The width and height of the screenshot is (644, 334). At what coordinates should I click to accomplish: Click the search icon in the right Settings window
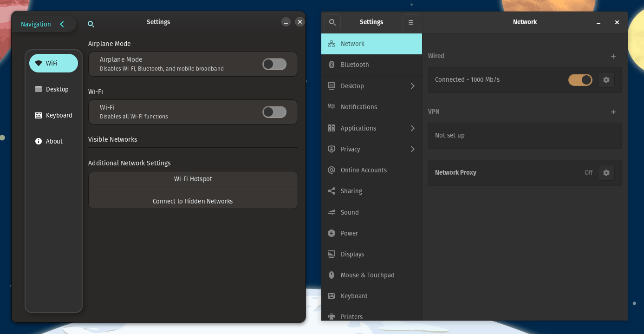[332, 22]
